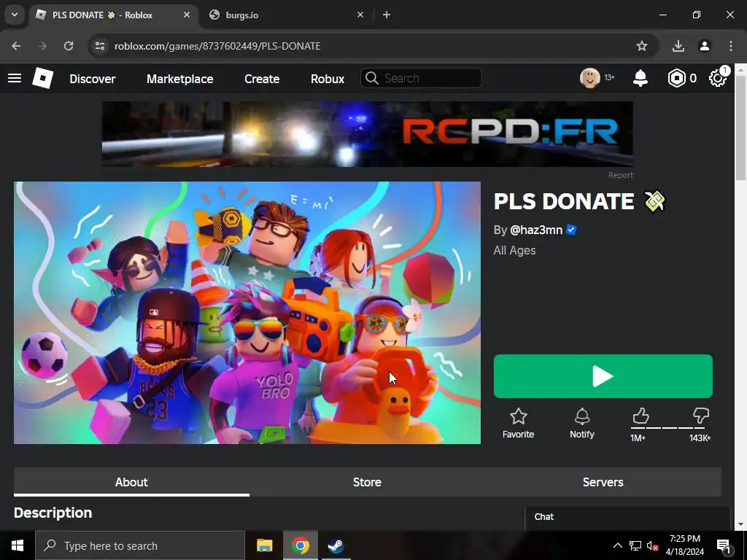This screenshot has width=747, height=560.
Task: Open File Explorer from taskbar
Action: (x=264, y=545)
